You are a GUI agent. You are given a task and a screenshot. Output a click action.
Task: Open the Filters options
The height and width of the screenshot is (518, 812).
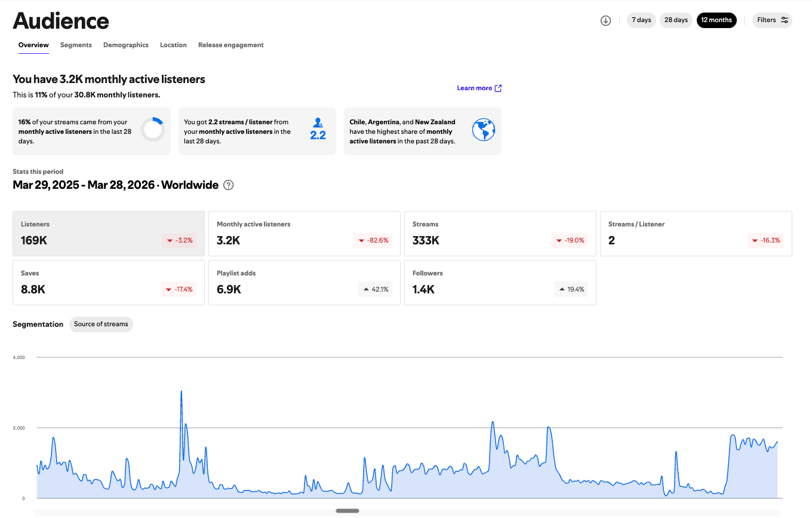[x=772, y=20]
